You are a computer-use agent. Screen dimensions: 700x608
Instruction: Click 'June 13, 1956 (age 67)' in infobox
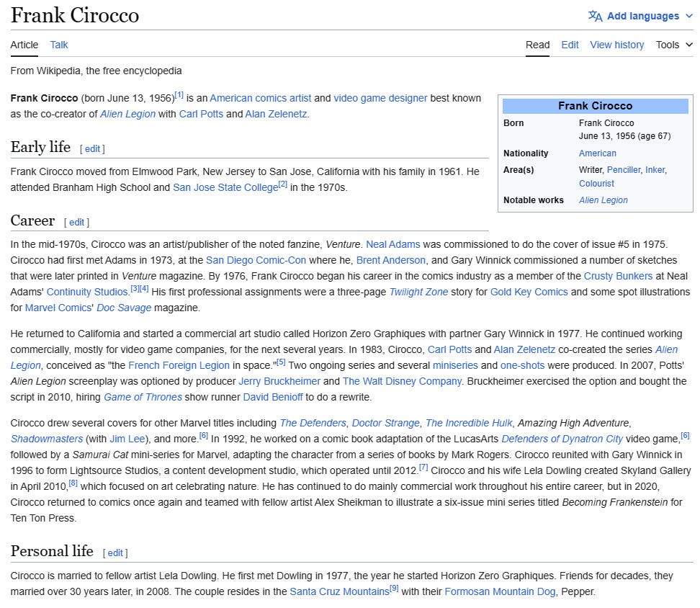point(625,135)
